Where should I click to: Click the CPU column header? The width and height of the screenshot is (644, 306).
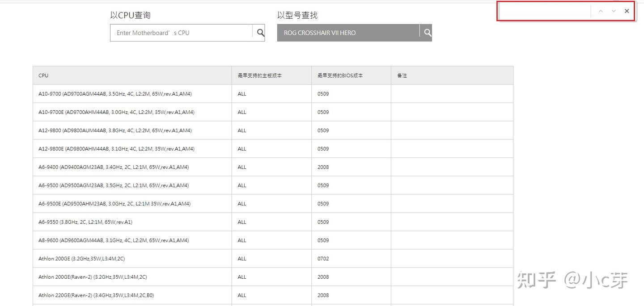pos(132,75)
